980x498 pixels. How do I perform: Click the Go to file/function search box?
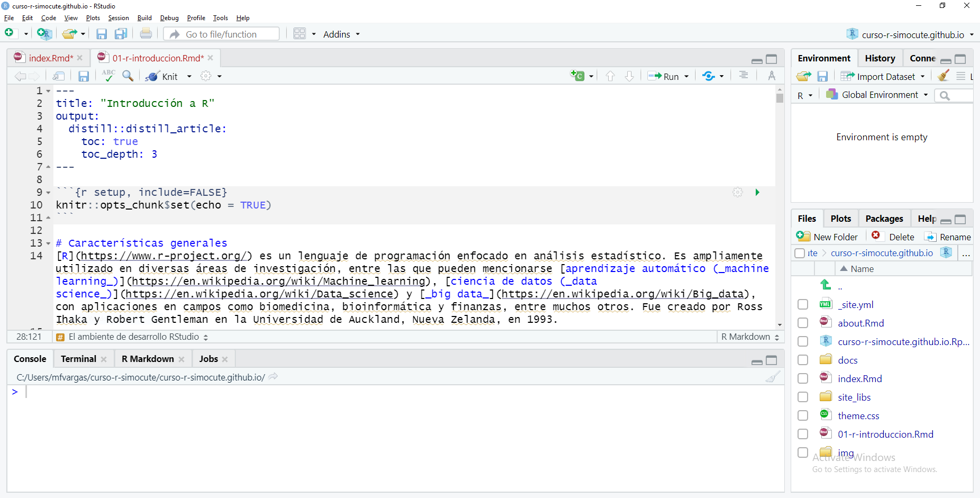221,34
